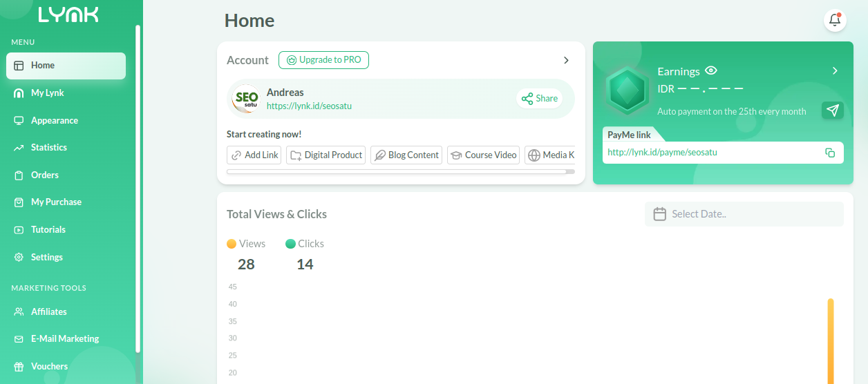The width and height of the screenshot is (868, 384).
Task: Click Upgrade to PRO button
Action: point(323,60)
